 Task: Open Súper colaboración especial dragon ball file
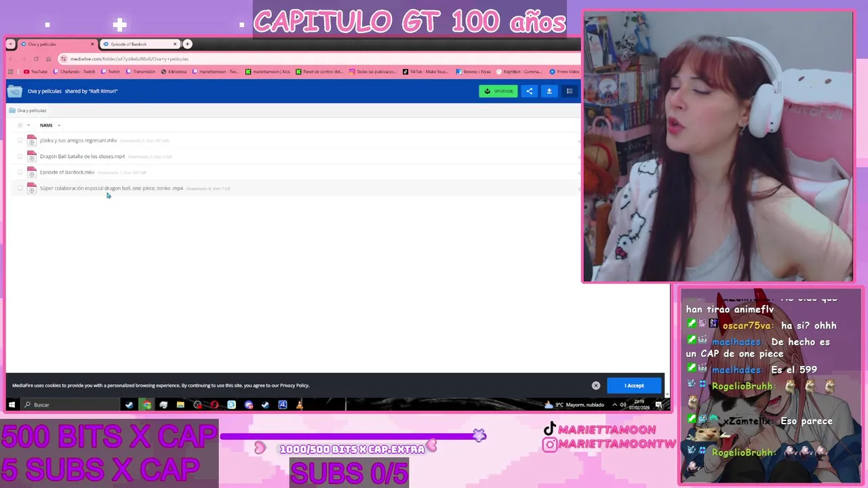point(111,188)
